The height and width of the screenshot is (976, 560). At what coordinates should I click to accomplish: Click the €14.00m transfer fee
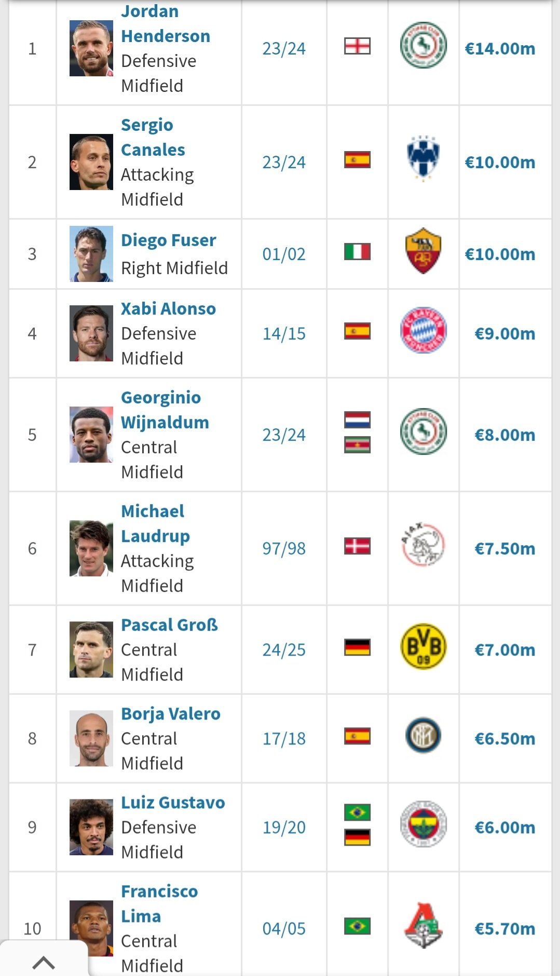click(500, 48)
